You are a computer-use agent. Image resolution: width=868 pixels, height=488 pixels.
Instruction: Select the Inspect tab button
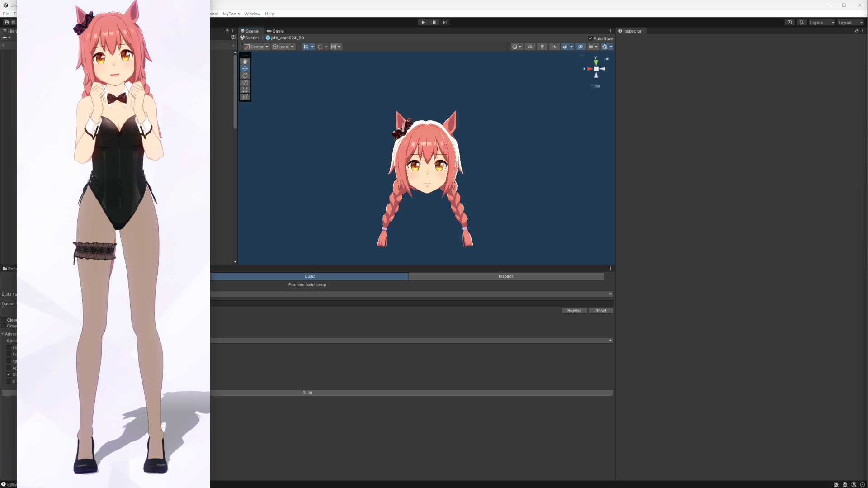click(506, 276)
